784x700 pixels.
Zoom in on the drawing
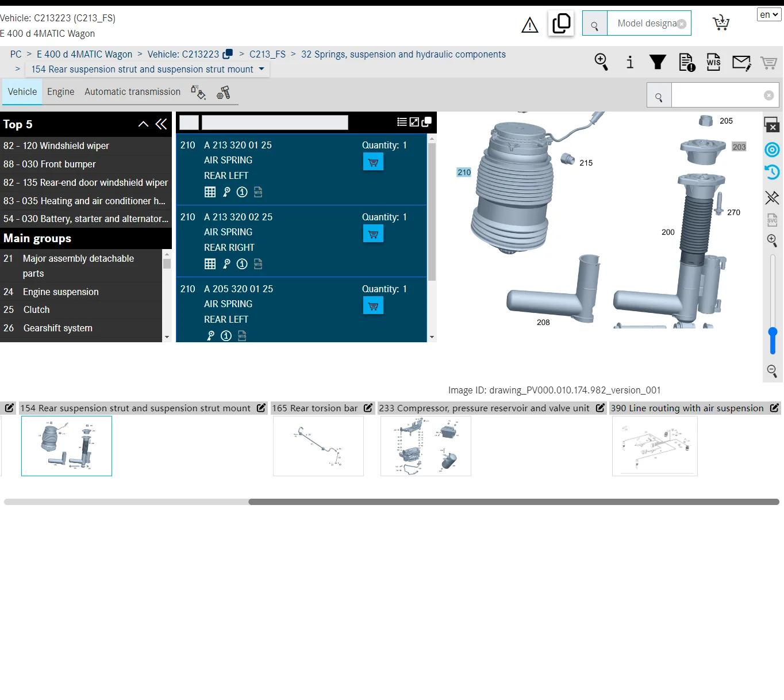point(772,240)
